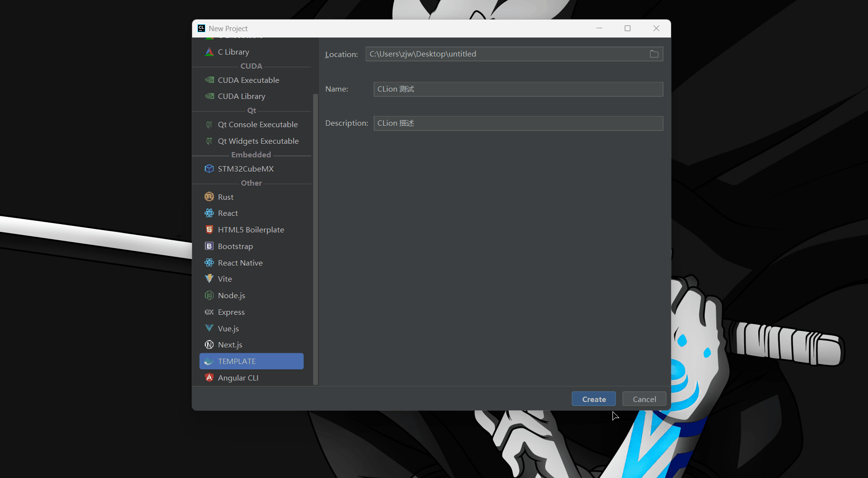Click the Qt Widgets Executable icon
The image size is (868, 478).
(209, 141)
